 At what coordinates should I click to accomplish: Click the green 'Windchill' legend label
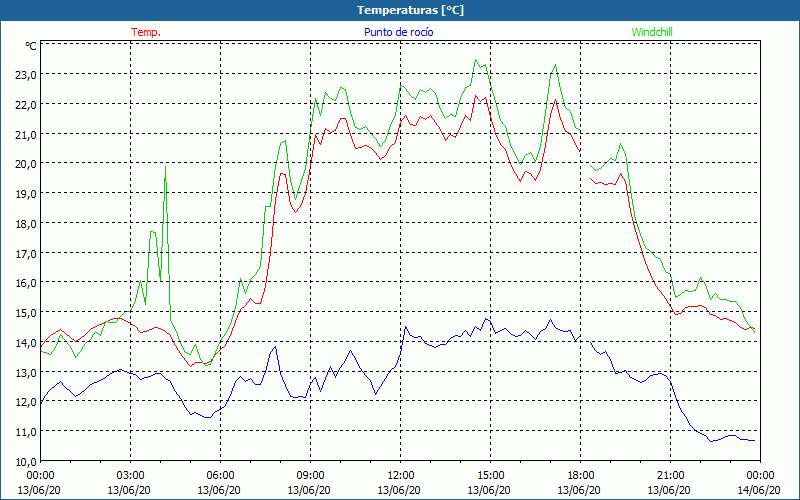pos(652,32)
